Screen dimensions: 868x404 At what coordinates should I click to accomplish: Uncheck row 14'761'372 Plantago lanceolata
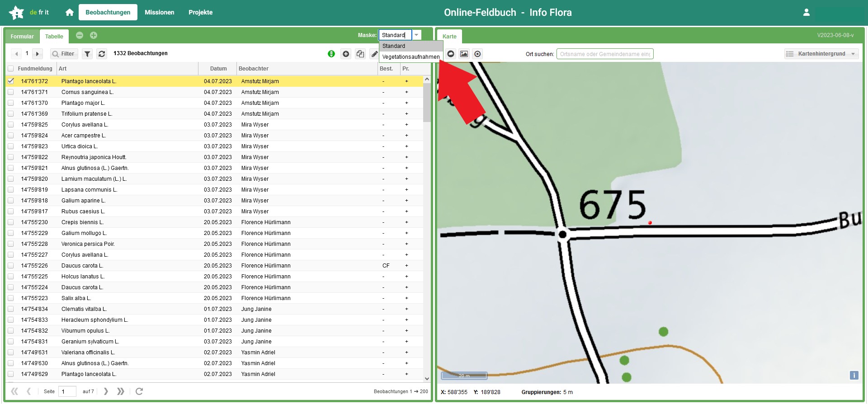11,81
